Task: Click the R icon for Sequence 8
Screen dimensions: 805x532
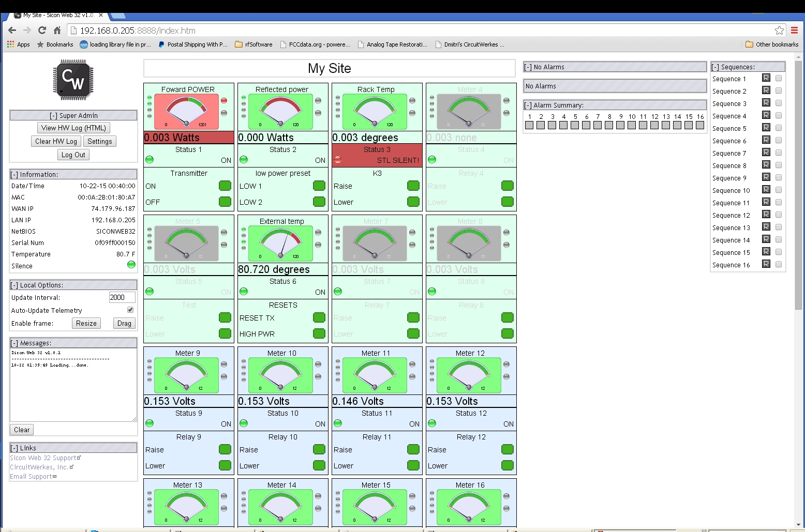Action: click(766, 165)
